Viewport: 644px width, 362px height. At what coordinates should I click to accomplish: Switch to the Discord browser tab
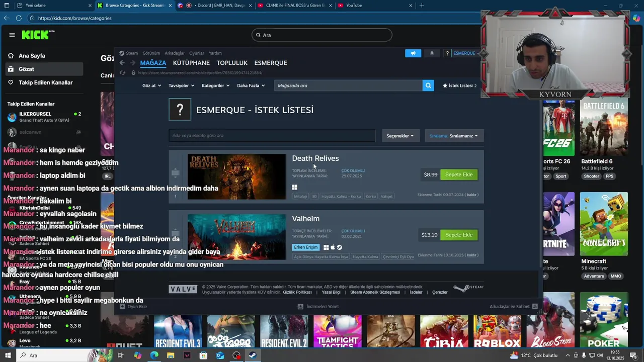coord(215,6)
